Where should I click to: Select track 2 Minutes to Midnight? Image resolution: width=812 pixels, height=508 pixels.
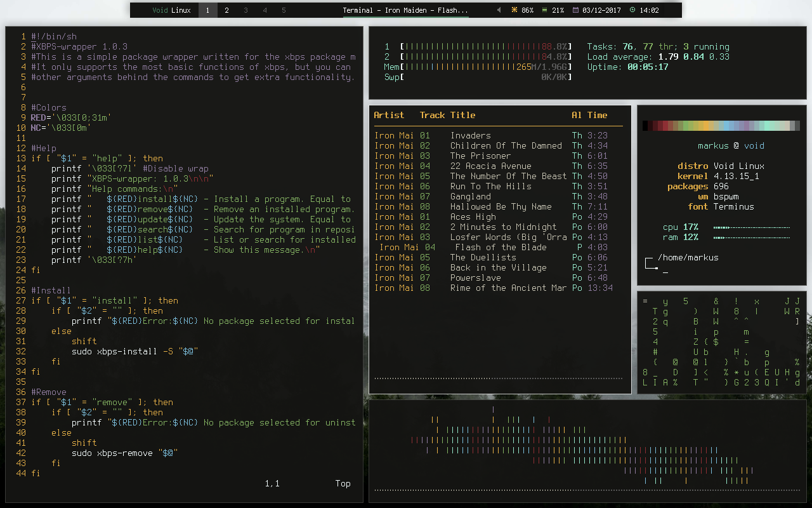pos(499,227)
